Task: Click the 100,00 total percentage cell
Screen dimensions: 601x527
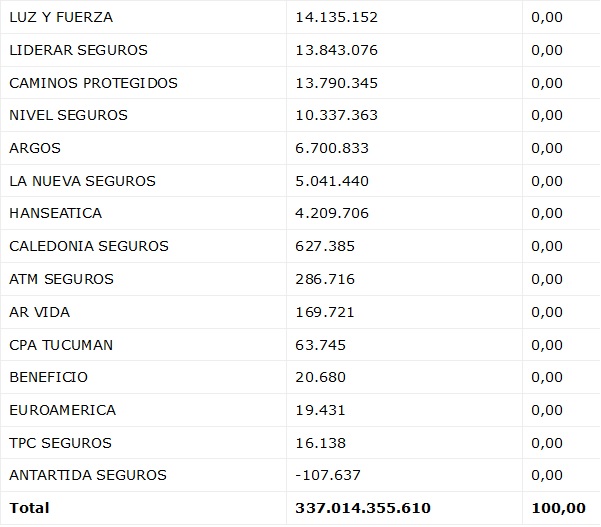Action: click(559, 508)
